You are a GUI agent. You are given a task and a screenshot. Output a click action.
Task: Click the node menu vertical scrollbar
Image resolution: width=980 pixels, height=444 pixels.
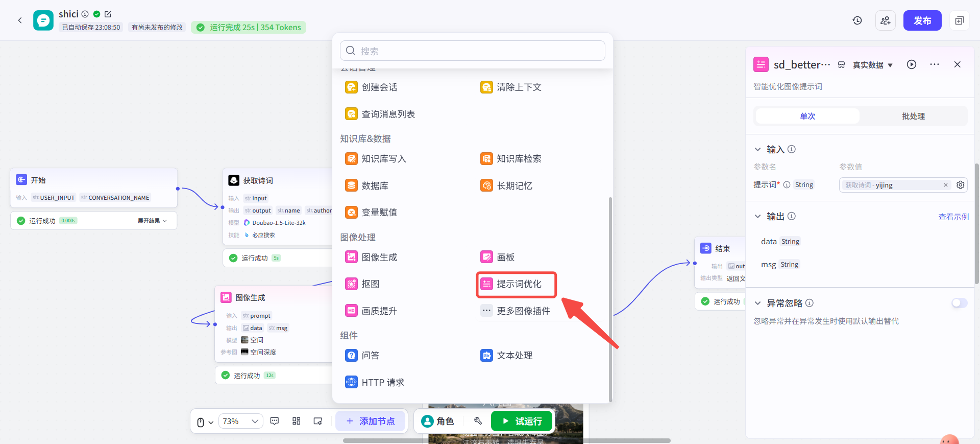[x=610, y=299]
